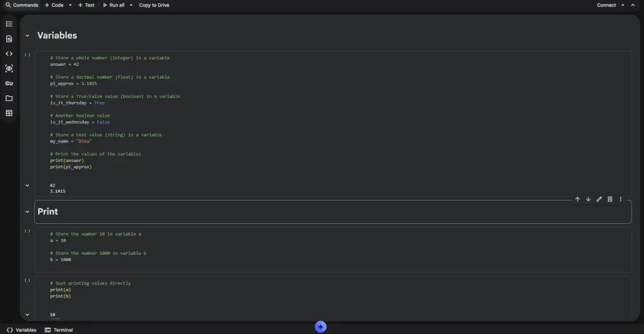
Task: Click the line answer = 42
Action: [x=64, y=64]
